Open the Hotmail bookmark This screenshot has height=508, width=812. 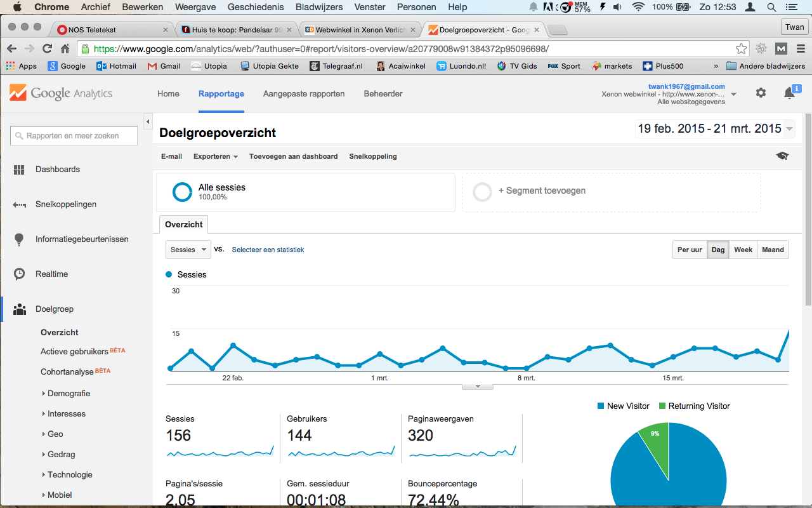116,66
